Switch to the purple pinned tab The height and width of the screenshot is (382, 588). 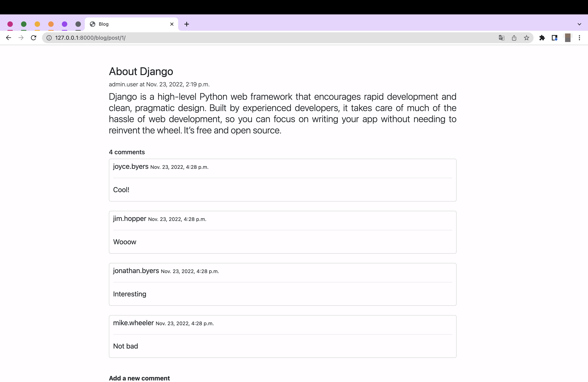click(x=65, y=24)
